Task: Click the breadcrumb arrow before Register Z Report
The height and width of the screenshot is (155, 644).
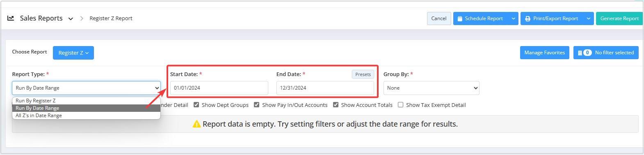Action: pyautogui.click(x=82, y=19)
